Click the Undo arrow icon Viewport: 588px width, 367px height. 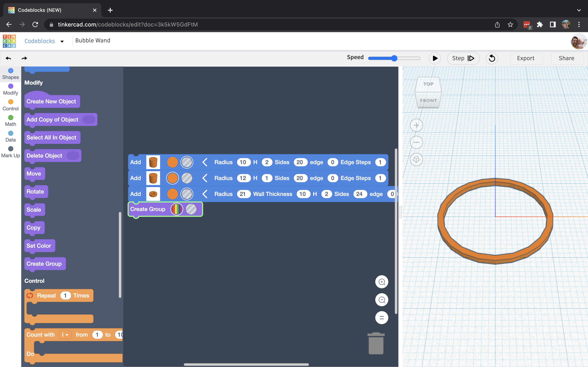[x=9, y=58]
